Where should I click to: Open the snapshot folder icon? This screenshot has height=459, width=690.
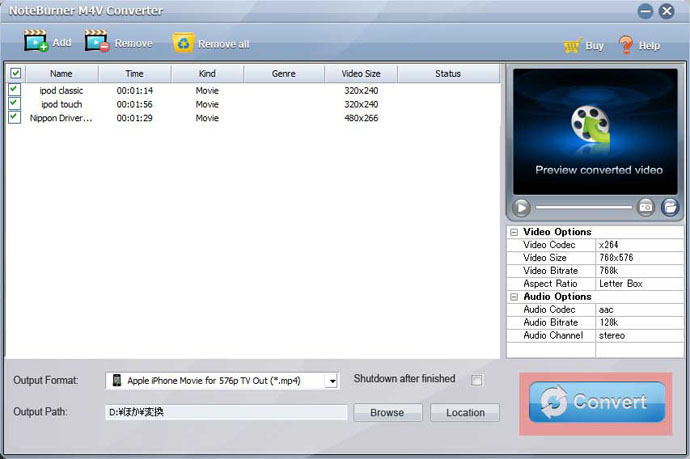670,207
